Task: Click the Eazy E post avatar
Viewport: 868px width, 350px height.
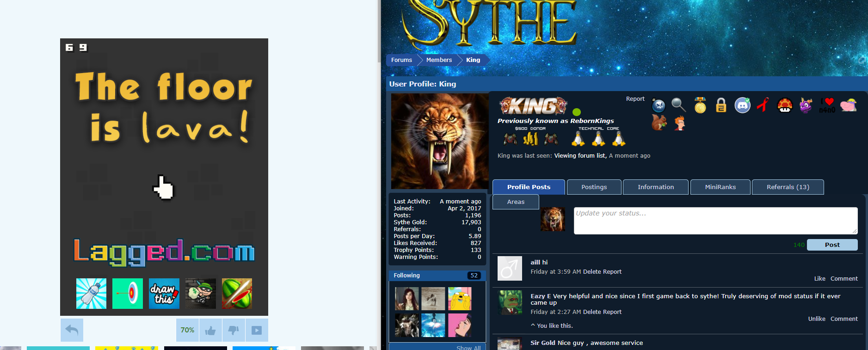Action: (x=510, y=302)
